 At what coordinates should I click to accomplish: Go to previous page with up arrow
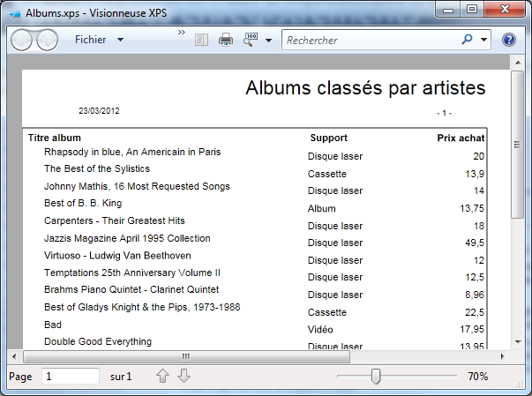(162, 377)
